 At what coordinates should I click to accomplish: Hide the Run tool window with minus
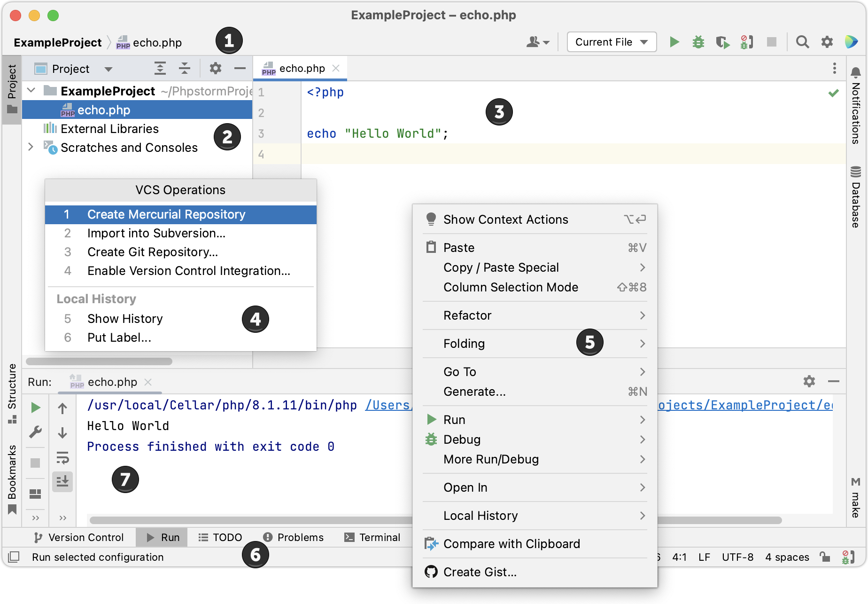coord(834,381)
